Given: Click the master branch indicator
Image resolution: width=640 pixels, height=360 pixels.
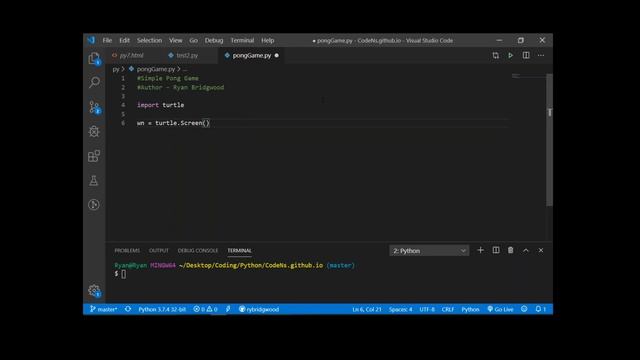Looking at the screenshot, I should 103,309.
